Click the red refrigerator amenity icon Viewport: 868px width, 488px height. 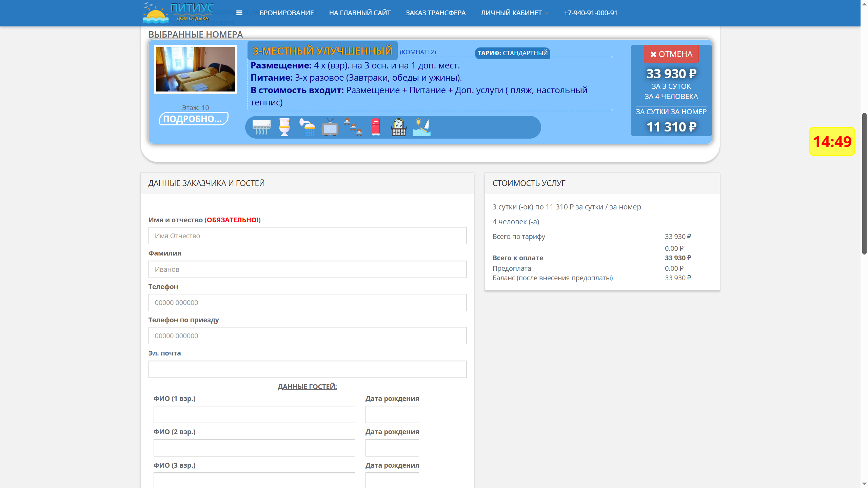(376, 127)
